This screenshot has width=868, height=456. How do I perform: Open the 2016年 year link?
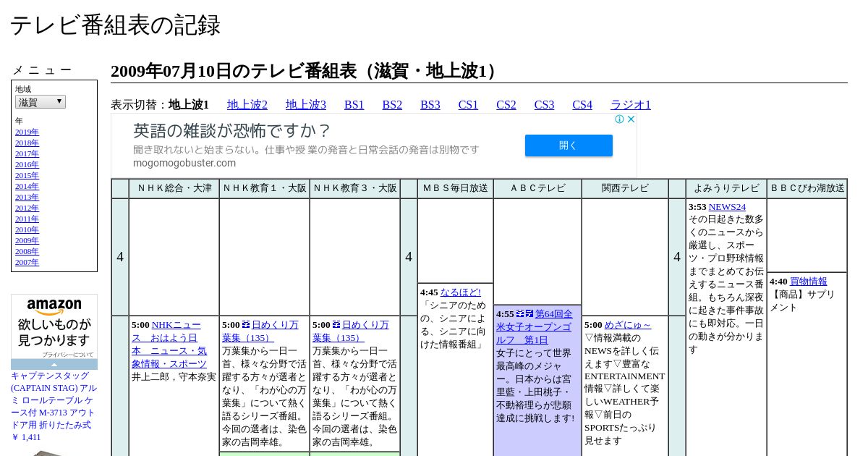tap(27, 165)
